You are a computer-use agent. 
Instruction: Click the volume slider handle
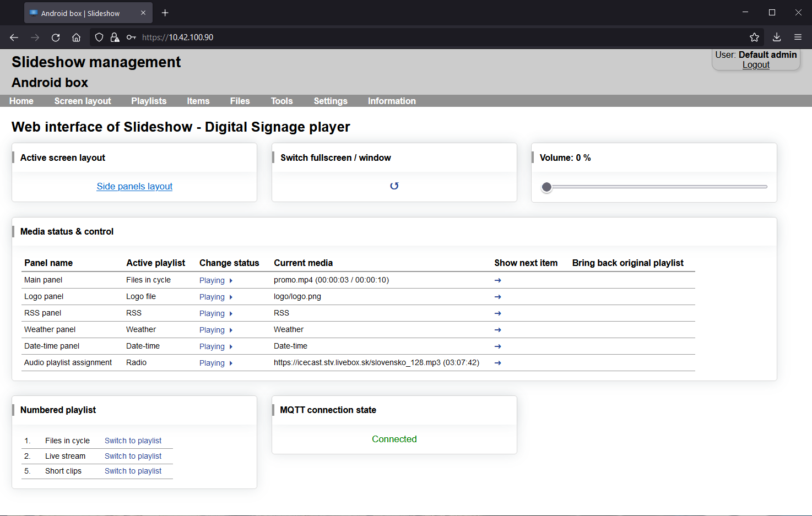point(546,187)
